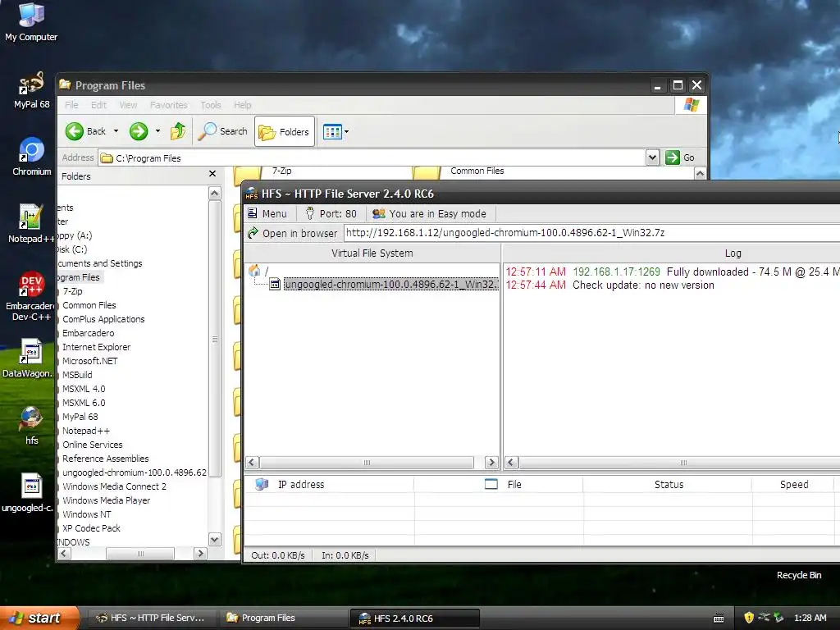The image size is (840, 630).
Task: Click the Forward arrow in Program Files
Action: 138,131
